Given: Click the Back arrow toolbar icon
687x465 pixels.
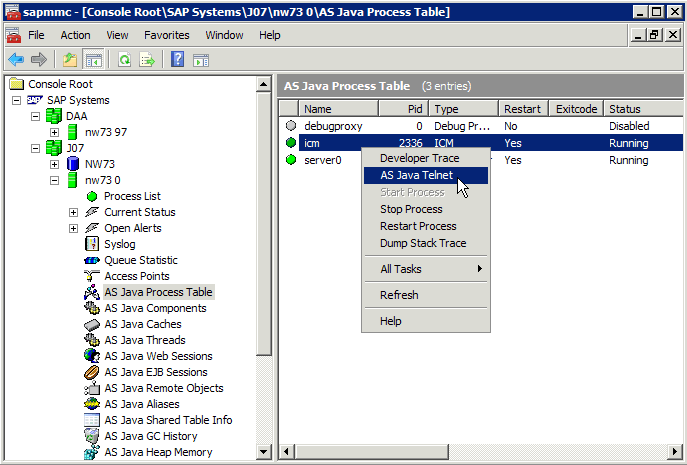Looking at the screenshot, I should pos(16,59).
